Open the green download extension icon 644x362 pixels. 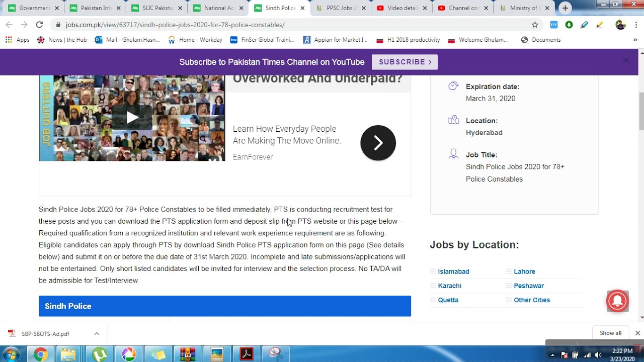569,25
